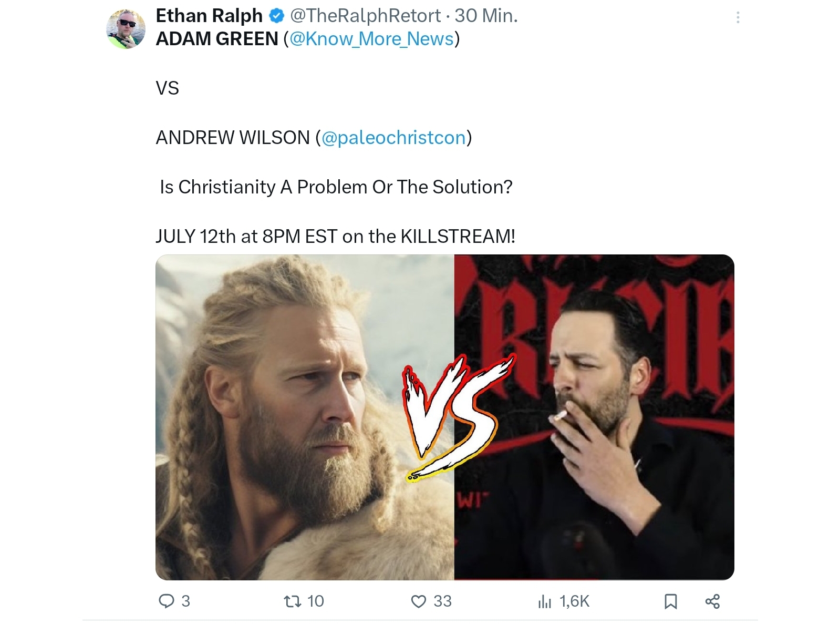Open the right smoking man image
This screenshot has width=840, height=624.
click(594, 417)
